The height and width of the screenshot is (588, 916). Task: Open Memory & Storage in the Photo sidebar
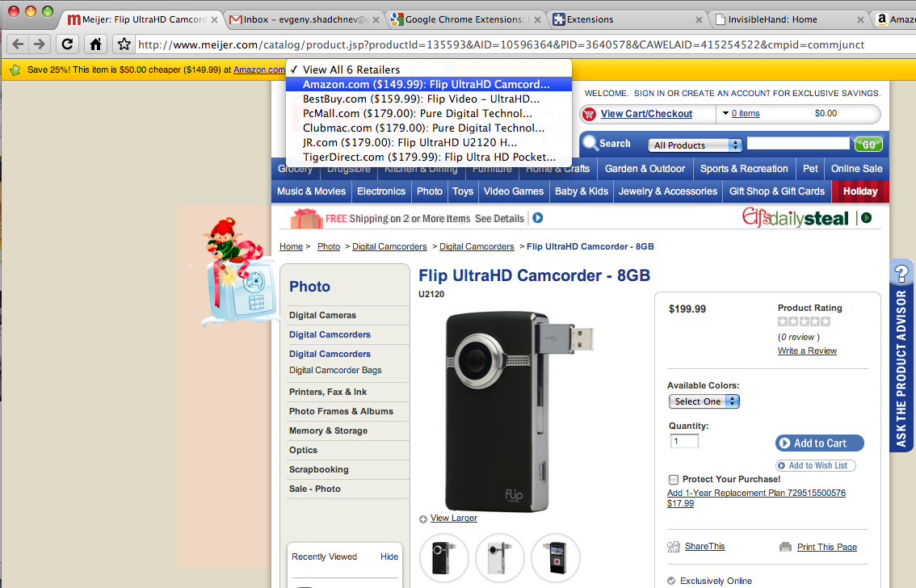(328, 430)
